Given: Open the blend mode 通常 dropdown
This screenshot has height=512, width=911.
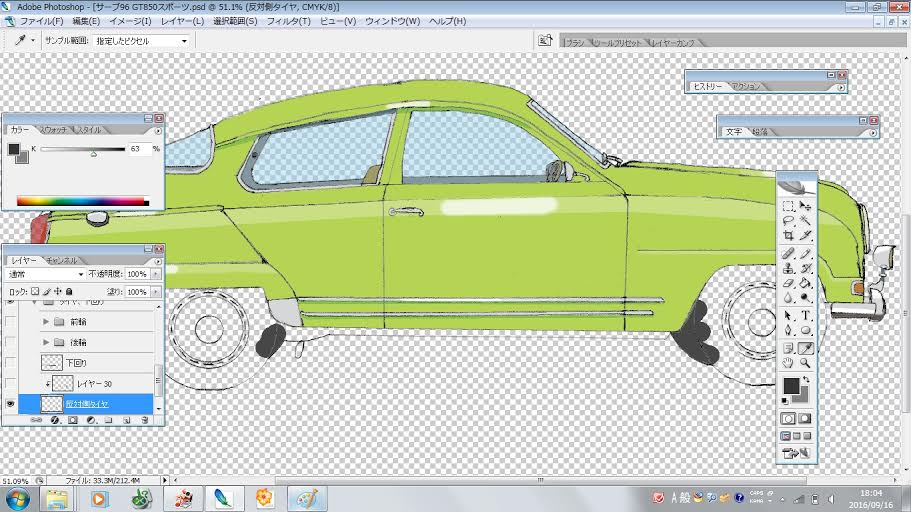Looking at the screenshot, I should (x=45, y=274).
